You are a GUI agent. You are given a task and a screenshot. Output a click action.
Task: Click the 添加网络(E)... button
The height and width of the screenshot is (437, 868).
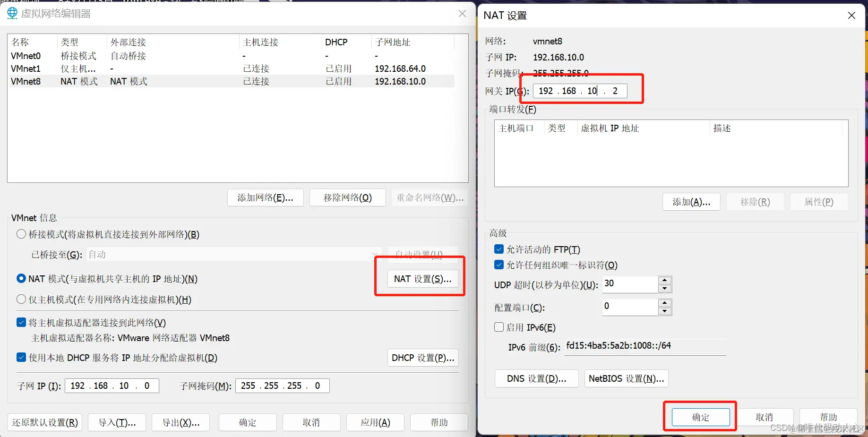click(265, 197)
